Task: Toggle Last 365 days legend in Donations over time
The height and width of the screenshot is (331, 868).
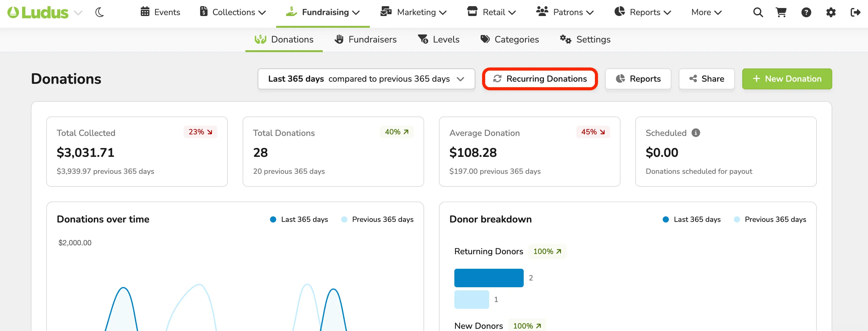Action: pyautogui.click(x=299, y=219)
